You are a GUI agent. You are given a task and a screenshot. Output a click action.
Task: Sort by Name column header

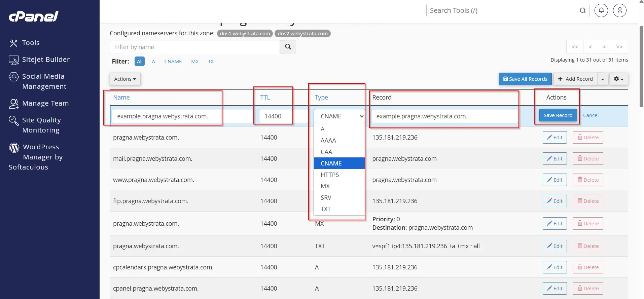121,98
